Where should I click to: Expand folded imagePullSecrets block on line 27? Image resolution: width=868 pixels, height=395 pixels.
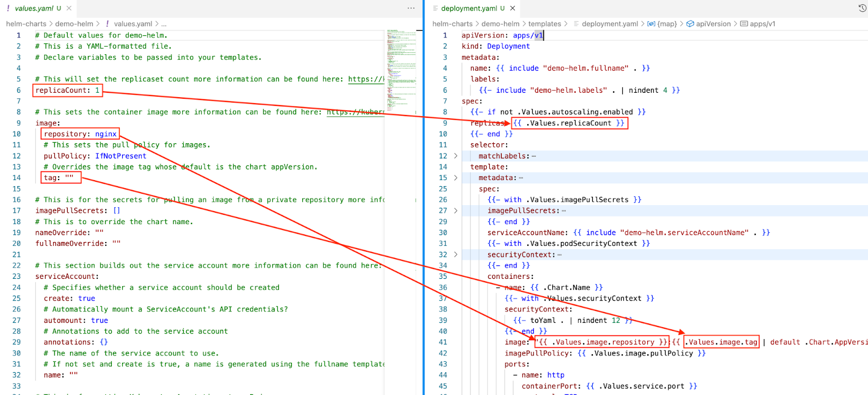tap(456, 211)
